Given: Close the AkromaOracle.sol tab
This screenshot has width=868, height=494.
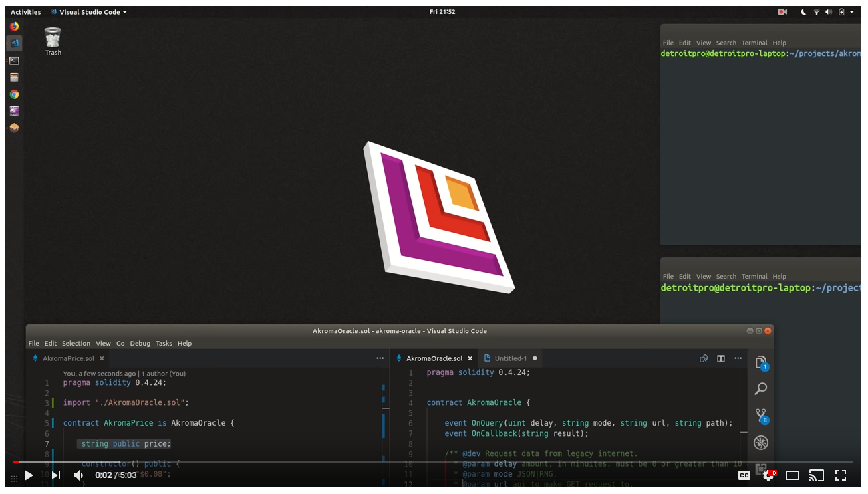Looking at the screenshot, I should [x=470, y=358].
